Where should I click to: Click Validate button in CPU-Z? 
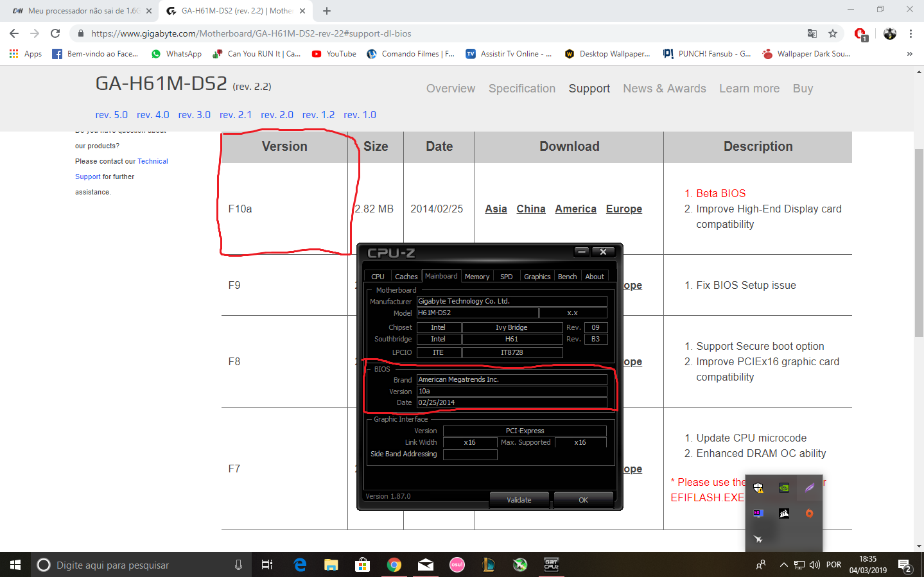click(x=519, y=500)
